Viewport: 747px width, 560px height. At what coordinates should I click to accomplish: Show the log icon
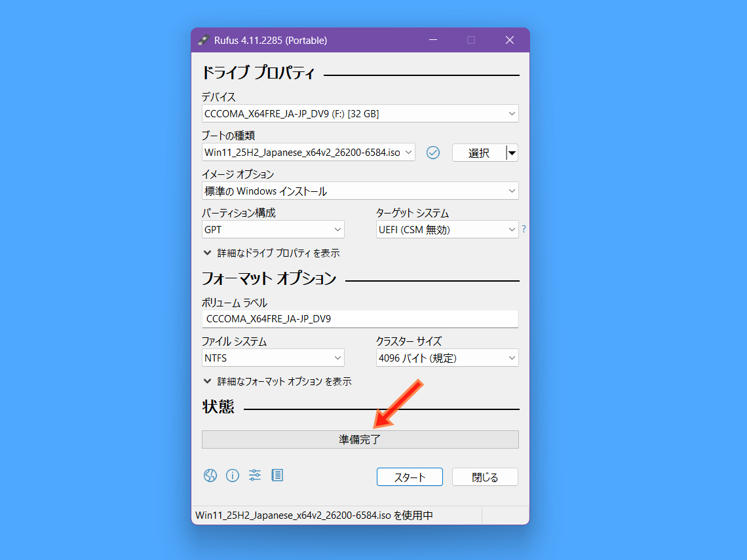pyautogui.click(x=277, y=476)
